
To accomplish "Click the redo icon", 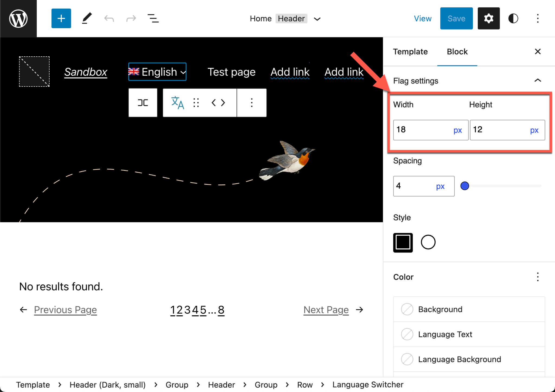I will (x=131, y=18).
